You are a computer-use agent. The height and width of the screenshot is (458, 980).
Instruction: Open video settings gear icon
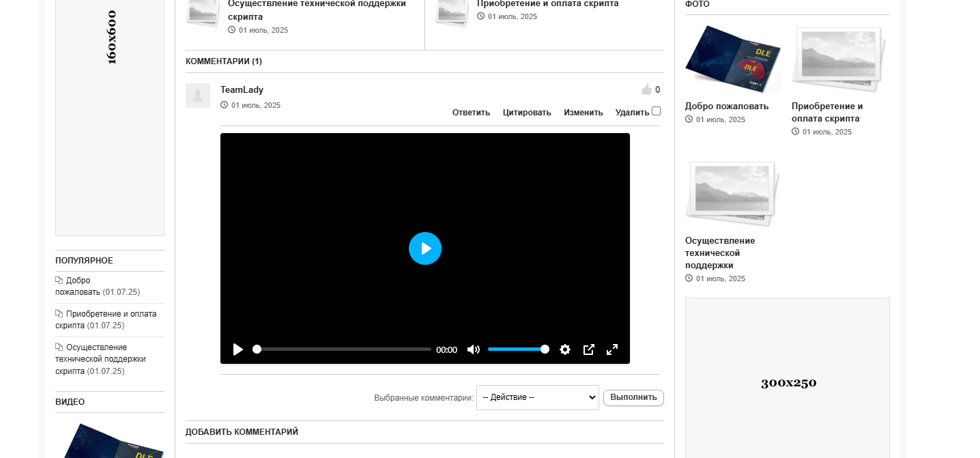tap(565, 349)
